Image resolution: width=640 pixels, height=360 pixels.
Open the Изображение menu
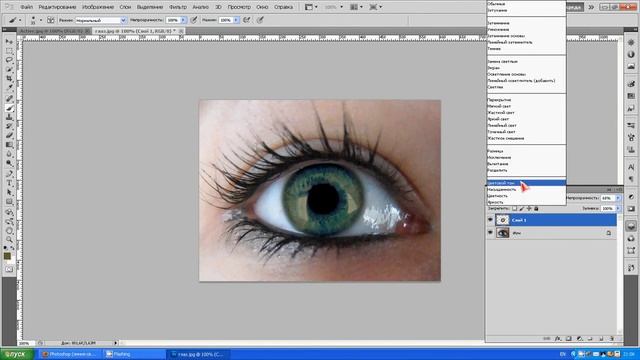98,7
